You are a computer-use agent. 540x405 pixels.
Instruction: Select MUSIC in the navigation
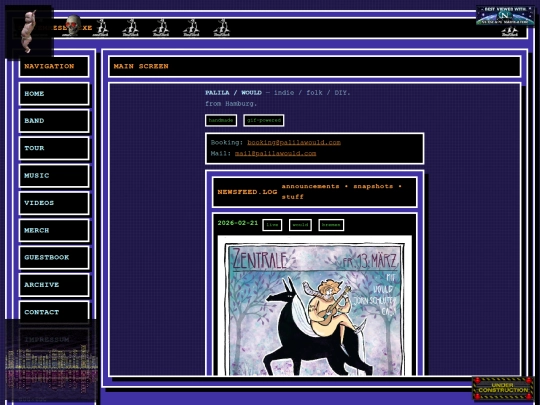(54, 176)
